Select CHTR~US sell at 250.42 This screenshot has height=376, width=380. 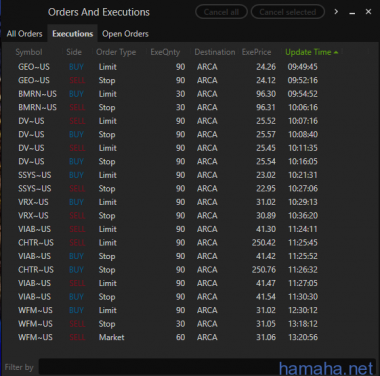pyautogui.click(x=190, y=242)
